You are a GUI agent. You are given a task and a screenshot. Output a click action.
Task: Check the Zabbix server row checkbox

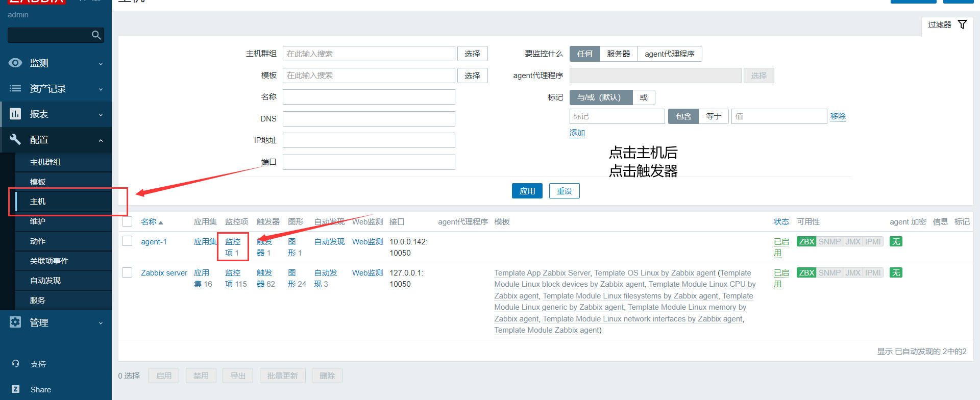pyautogui.click(x=127, y=272)
